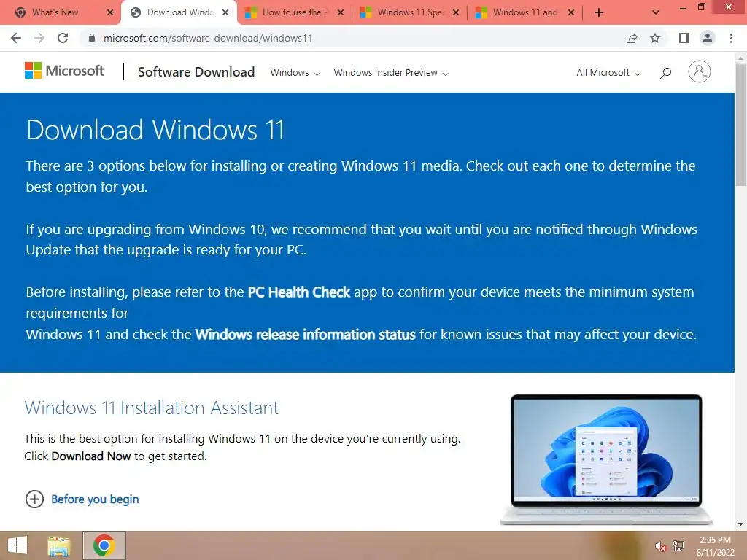747x560 pixels.
Task: Reload the current page
Action: [63, 38]
